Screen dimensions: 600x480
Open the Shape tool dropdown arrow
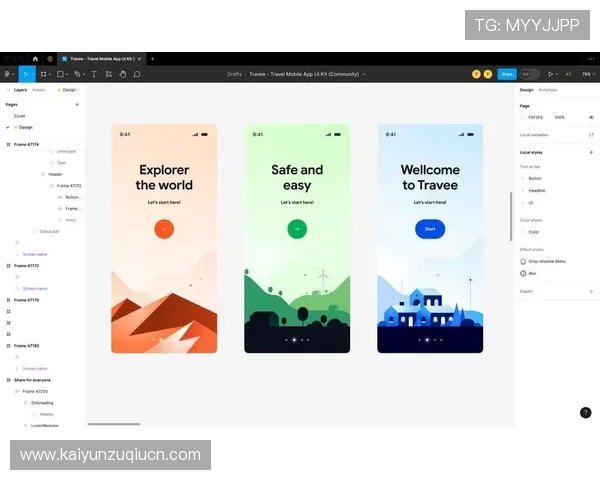coord(68,74)
